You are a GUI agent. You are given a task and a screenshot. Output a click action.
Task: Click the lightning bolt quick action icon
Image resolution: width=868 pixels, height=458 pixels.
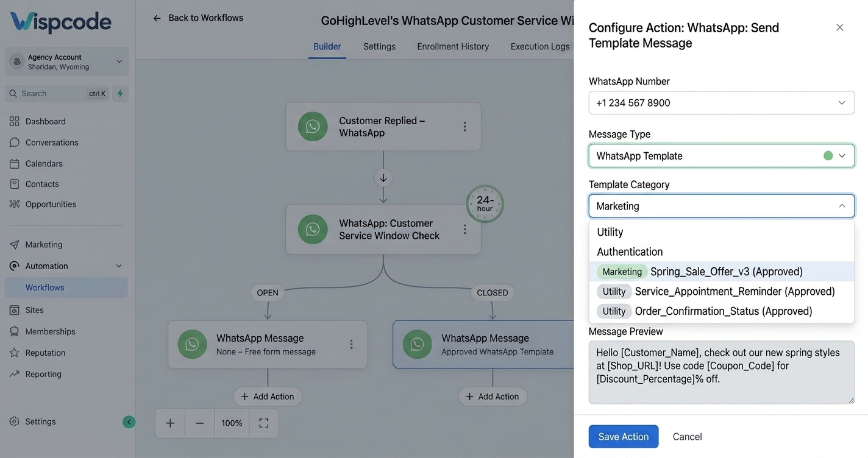coord(120,93)
